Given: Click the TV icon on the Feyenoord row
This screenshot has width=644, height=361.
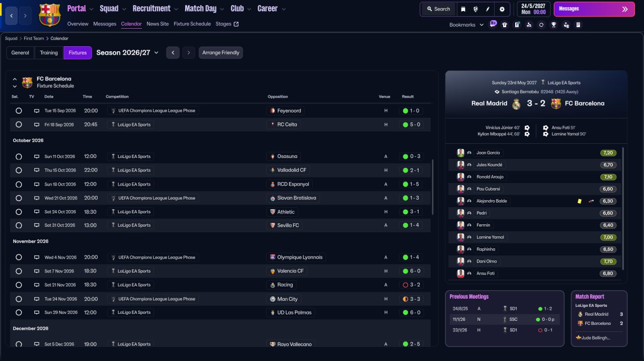Looking at the screenshot, I should click(x=36, y=111).
